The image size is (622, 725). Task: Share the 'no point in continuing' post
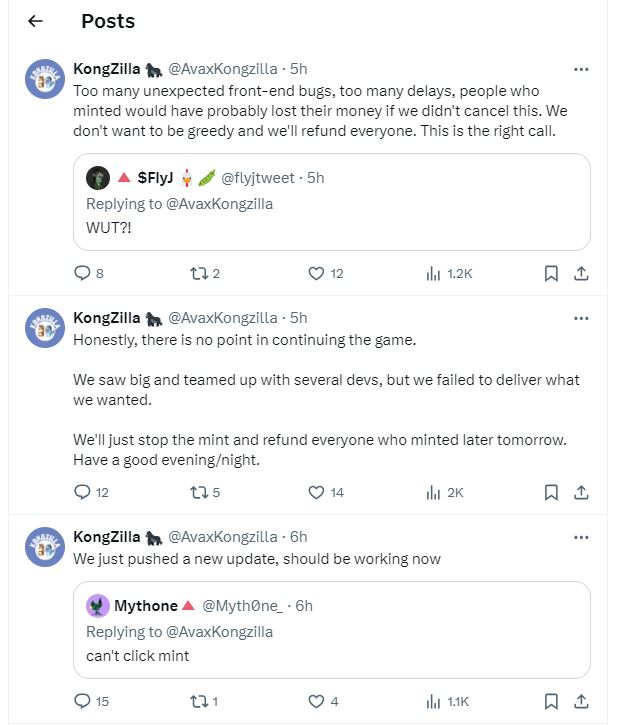[x=581, y=492]
